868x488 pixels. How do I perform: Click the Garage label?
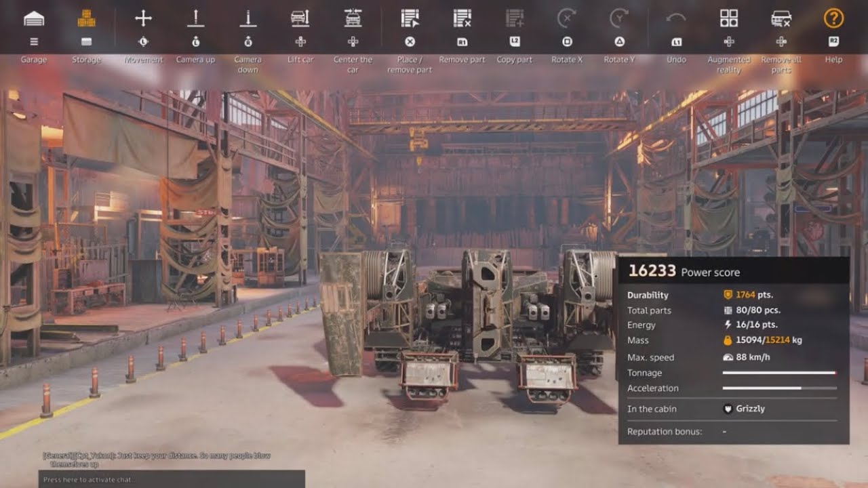34,60
